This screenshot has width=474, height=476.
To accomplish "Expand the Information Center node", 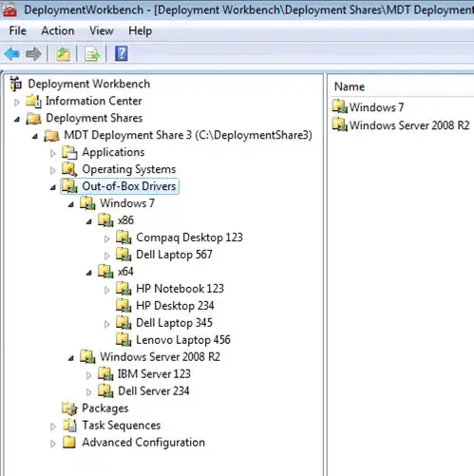I will (17, 102).
